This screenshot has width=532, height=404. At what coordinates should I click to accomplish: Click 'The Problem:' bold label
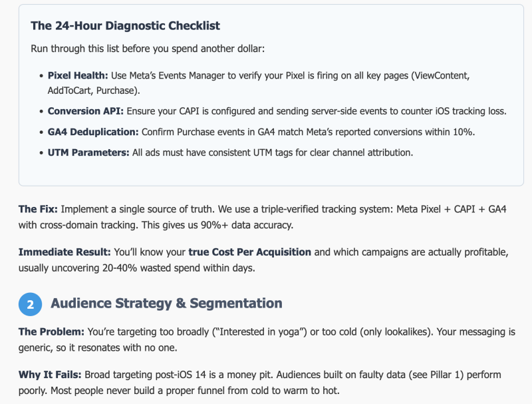(x=51, y=332)
